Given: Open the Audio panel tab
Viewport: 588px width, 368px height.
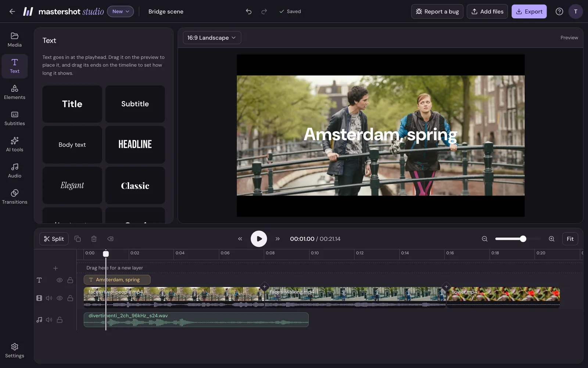Looking at the screenshot, I should coord(15,171).
